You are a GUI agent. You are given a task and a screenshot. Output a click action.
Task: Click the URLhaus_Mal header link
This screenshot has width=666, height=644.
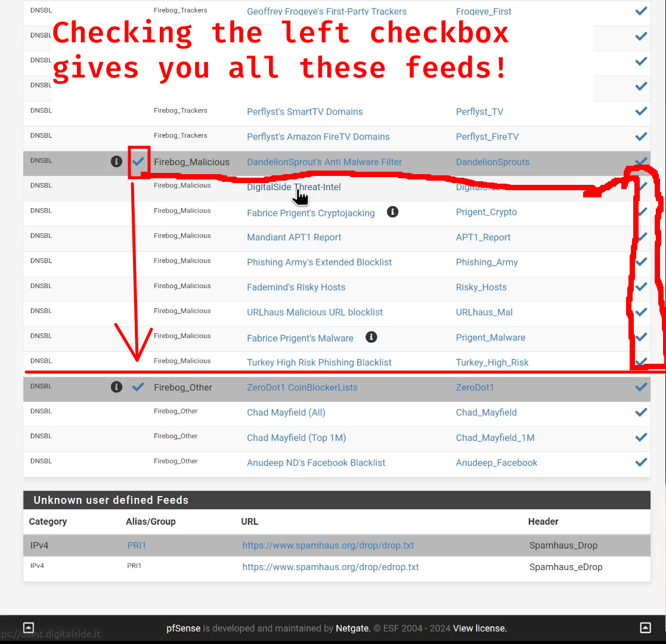click(484, 312)
